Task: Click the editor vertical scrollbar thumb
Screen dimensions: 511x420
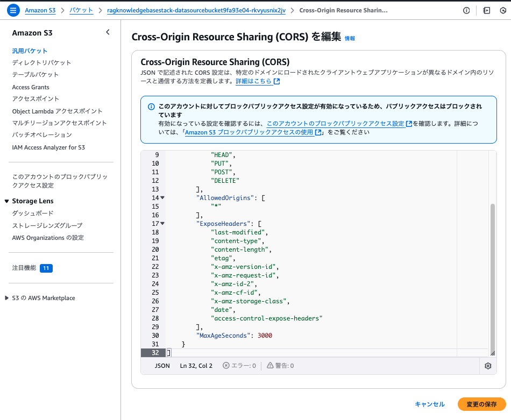Action: point(492,278)
